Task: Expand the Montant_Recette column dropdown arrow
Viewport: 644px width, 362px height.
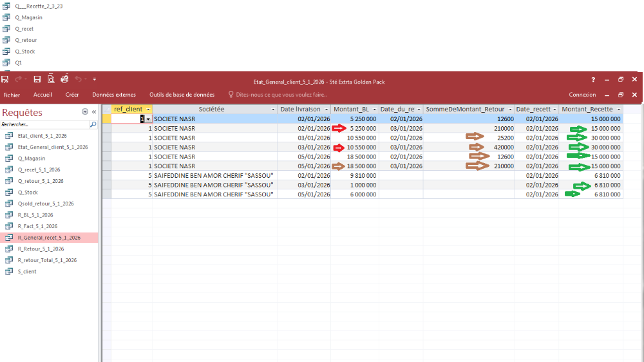Action: pyautogui.click(x=618, y=110)
